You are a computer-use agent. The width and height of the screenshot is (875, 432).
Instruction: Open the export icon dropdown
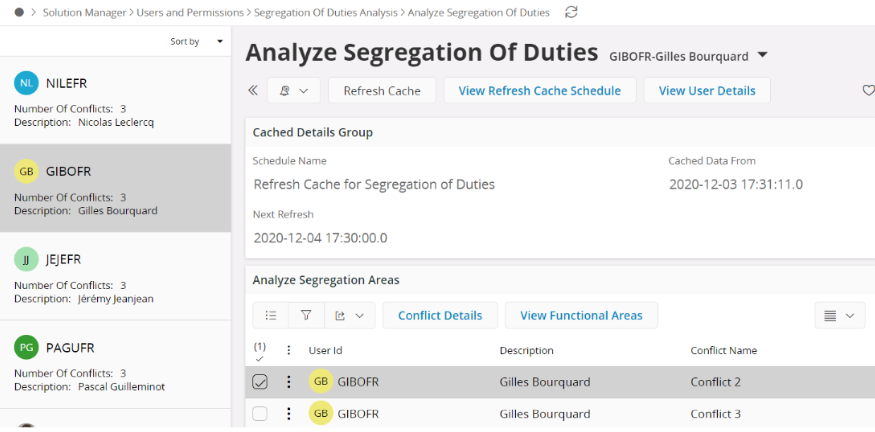click(349, 315)
